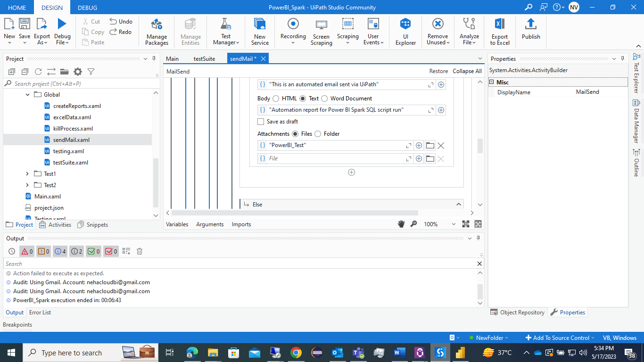Screen dimensions: 644x362
Task: Switch to the DEBUG ribbon tab
Action: point(87,8)
